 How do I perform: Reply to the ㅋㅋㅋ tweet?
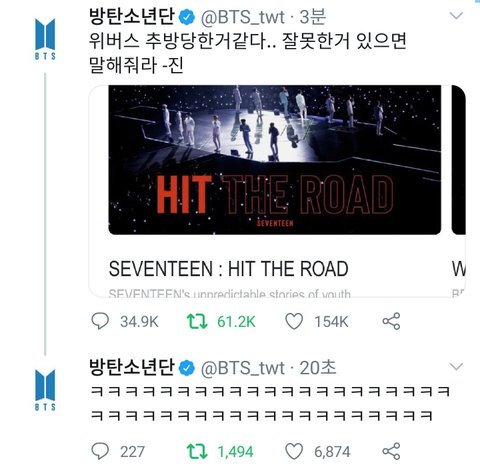point(100,451)
